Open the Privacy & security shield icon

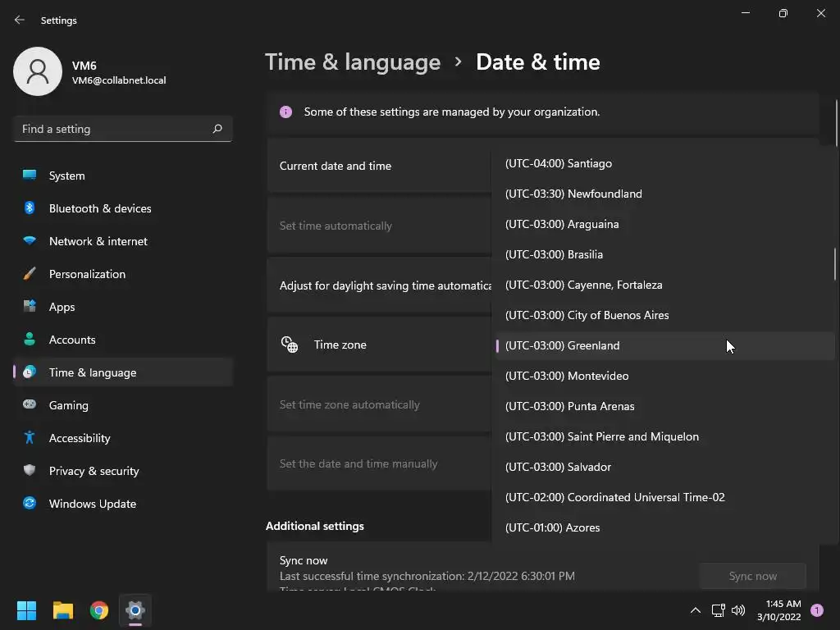30,470
